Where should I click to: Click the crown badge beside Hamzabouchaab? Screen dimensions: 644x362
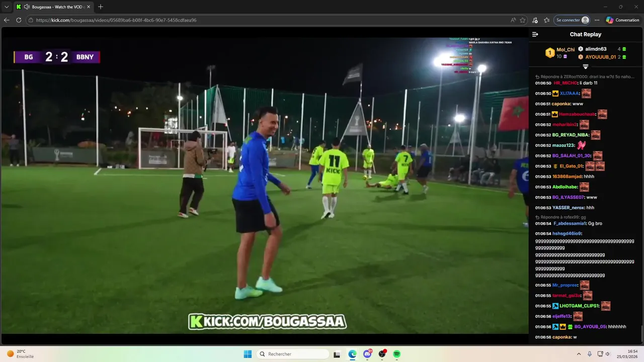[555, 114]
